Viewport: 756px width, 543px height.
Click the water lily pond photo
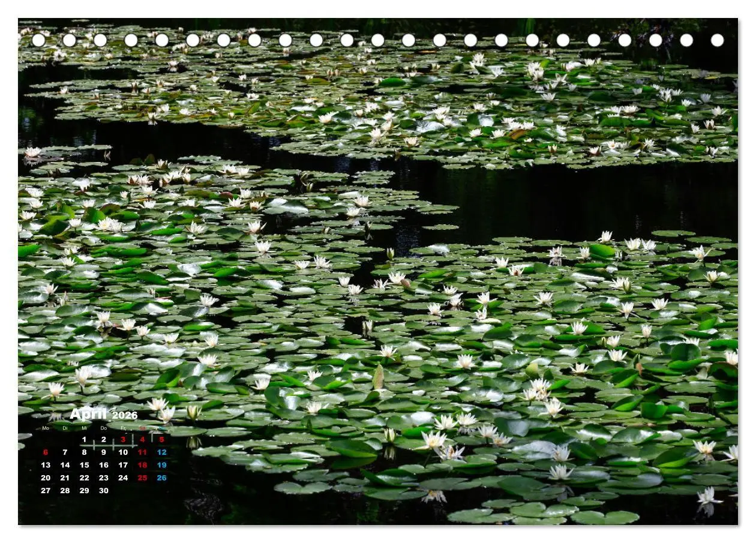click(x=378, y=271)
